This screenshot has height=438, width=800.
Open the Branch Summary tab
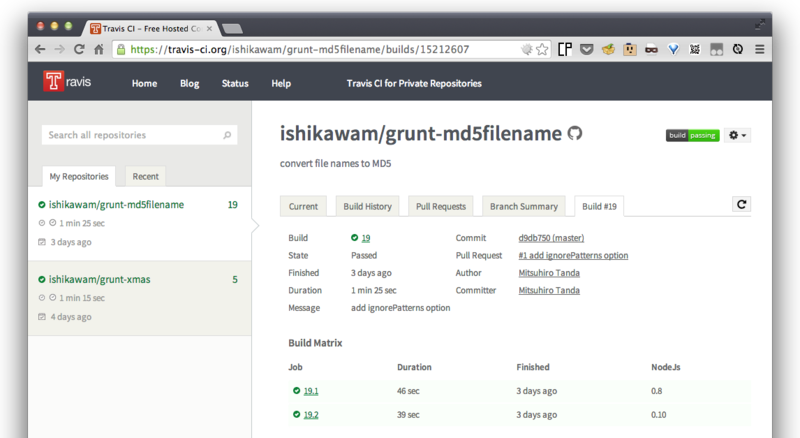(523, 206)
